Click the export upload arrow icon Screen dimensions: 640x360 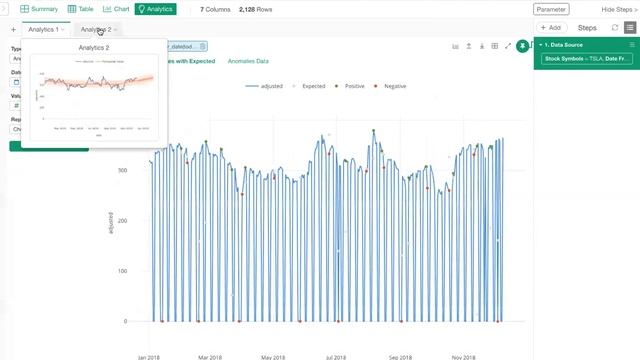[469, 47]
